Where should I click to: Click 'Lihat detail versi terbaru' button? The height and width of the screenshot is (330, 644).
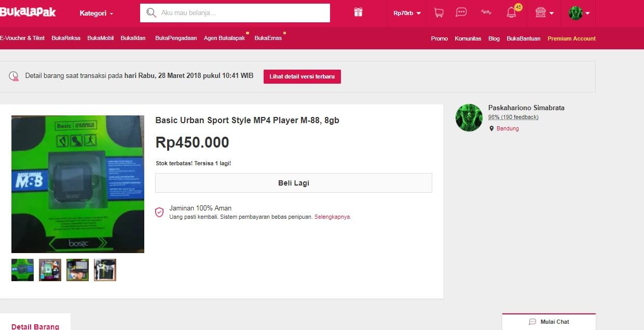(302, 76)
